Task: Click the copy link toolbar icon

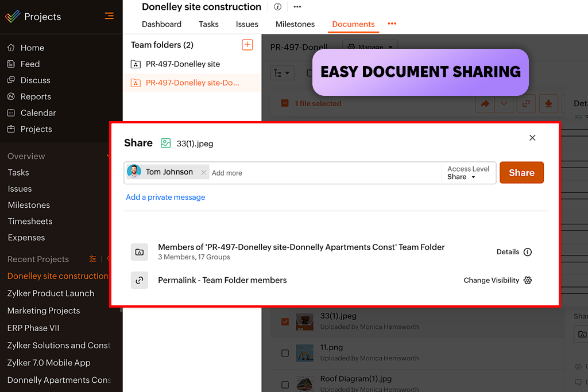Action: click(526, 103)
